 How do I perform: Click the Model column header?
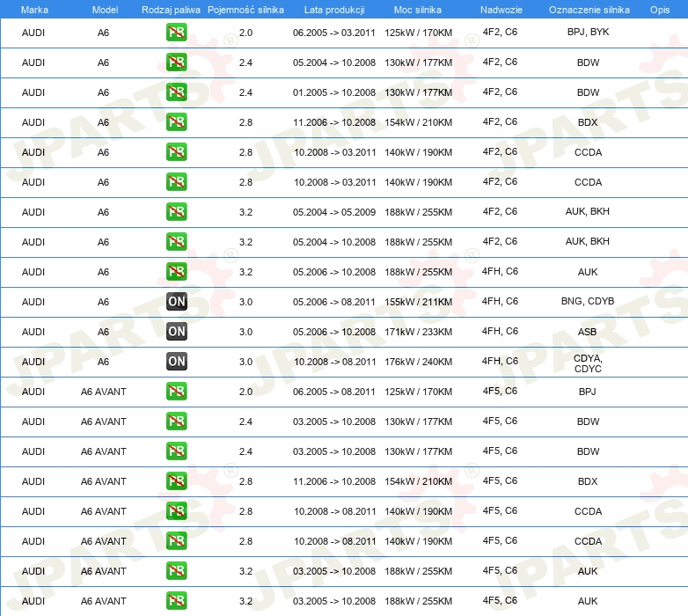point(105,10)
